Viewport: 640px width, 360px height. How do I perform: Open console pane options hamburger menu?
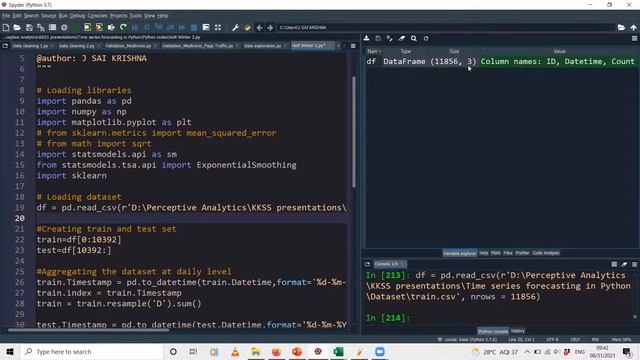pyautogui.click(x=634, y=264)
